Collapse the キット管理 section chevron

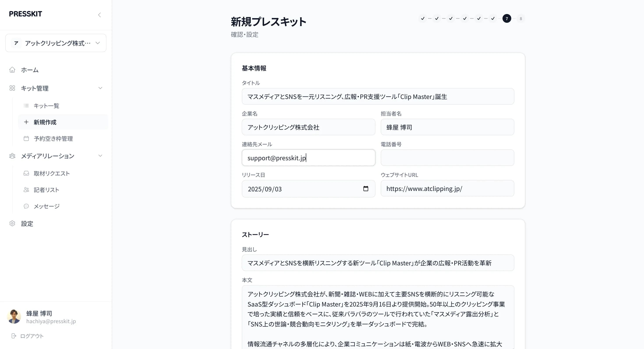(x=100, y=88)
